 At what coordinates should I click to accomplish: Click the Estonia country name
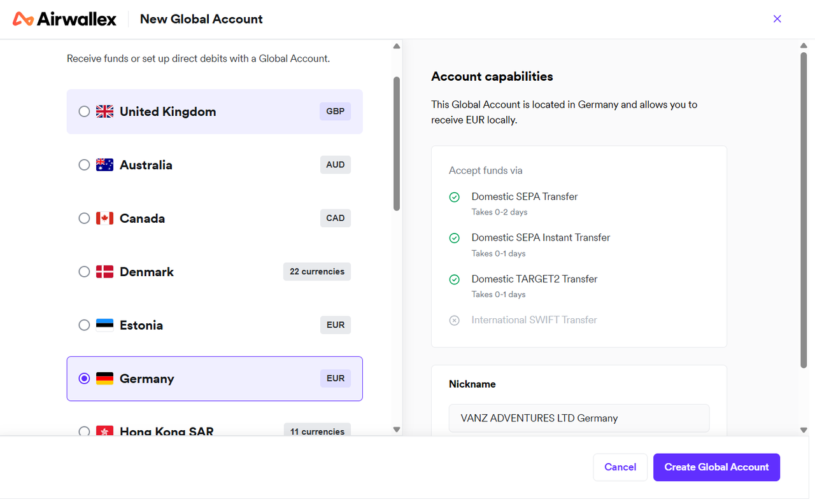point(141,325)
